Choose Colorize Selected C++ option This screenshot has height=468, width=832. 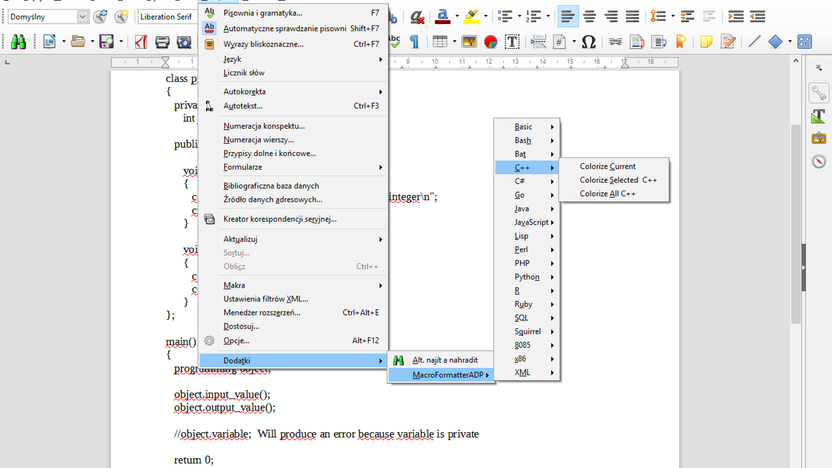coord(614,180)
